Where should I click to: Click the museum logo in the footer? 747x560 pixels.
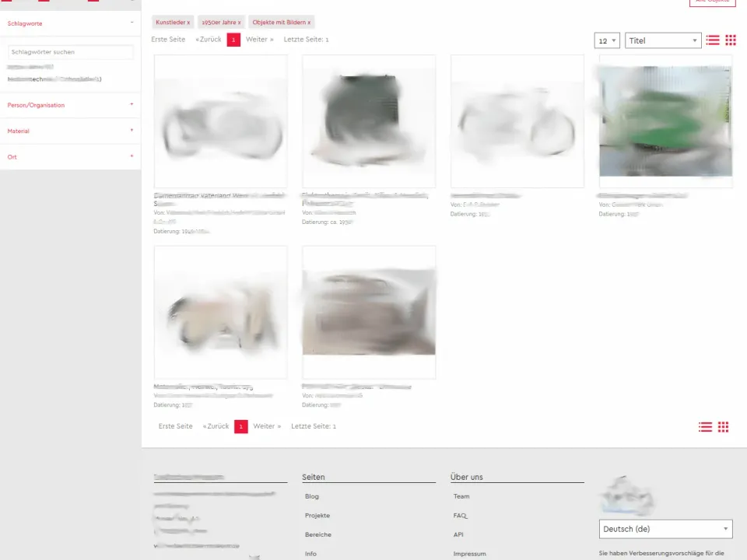[627, 493]
